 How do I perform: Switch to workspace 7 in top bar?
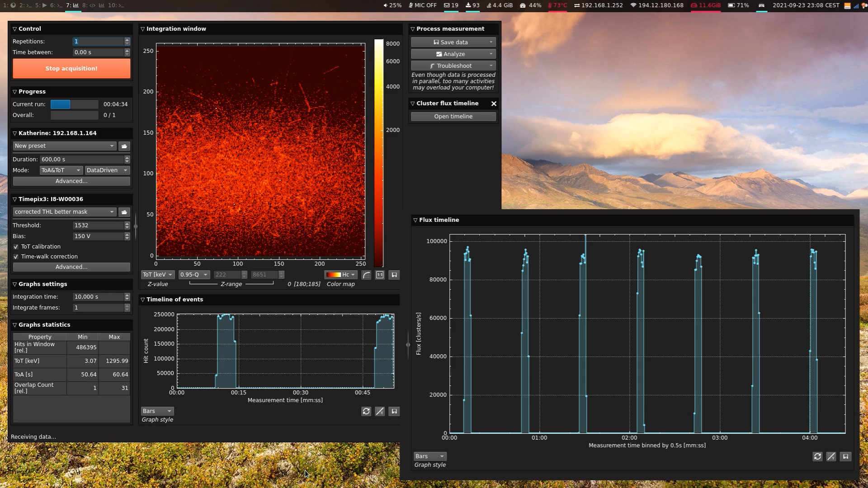click(72, 5)
